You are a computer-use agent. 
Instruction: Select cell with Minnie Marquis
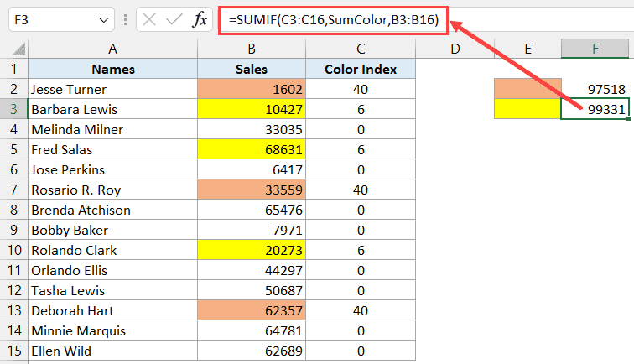[113, 330]
